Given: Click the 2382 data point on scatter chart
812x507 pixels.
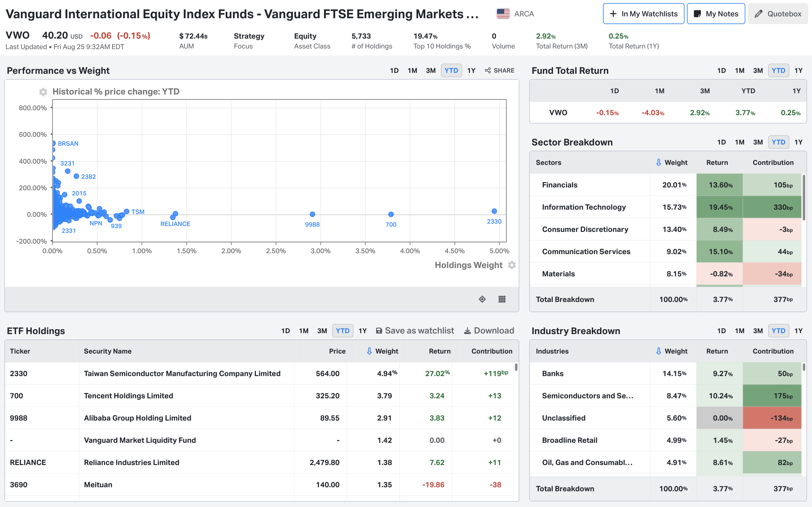Looking at the screenshot, I should click(x=77, y=176).
